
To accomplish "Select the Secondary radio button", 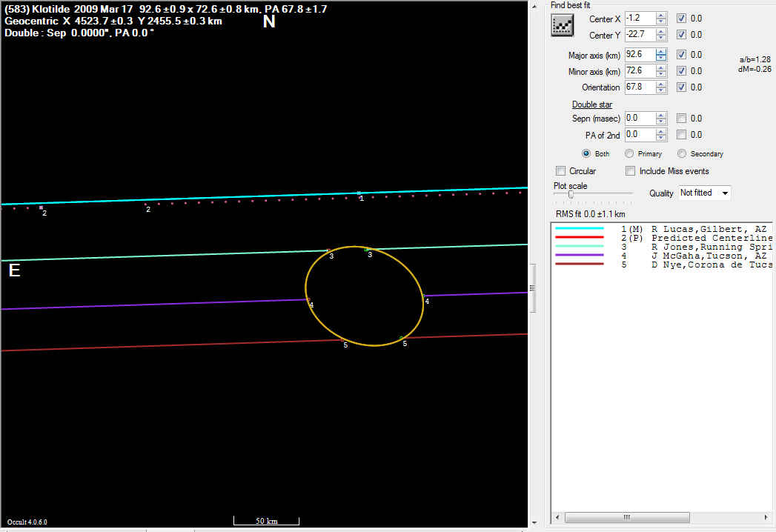I will 681,153.
